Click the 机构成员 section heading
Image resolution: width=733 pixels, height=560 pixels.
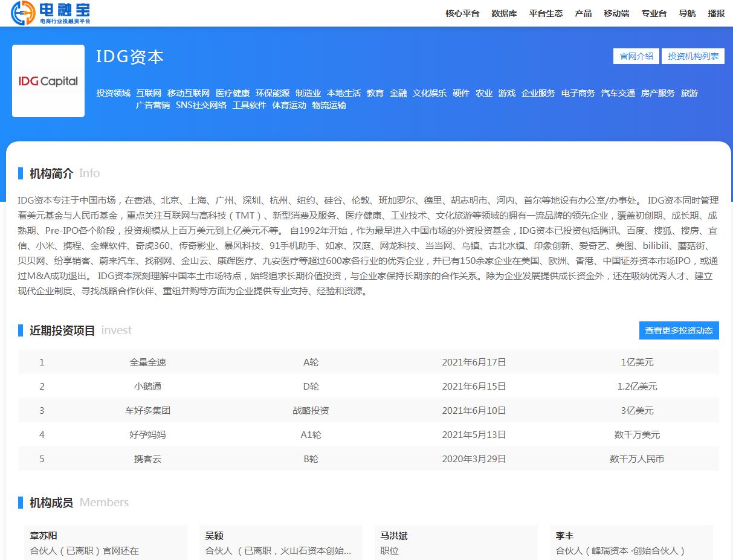pyautogui.click(x=51, y=503)
